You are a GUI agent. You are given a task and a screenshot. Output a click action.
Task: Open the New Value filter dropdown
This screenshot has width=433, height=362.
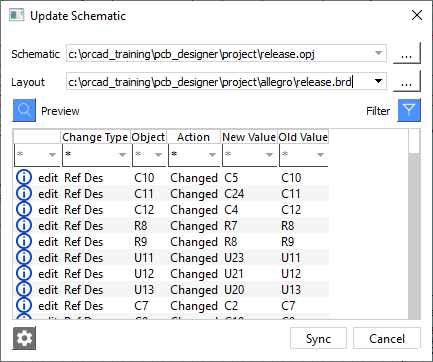269,155
